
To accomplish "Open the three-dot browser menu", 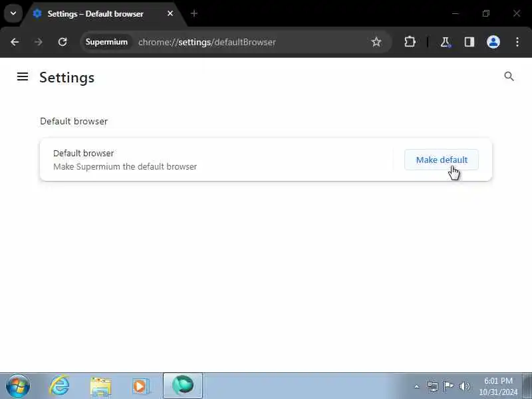I will coord(517,42).
